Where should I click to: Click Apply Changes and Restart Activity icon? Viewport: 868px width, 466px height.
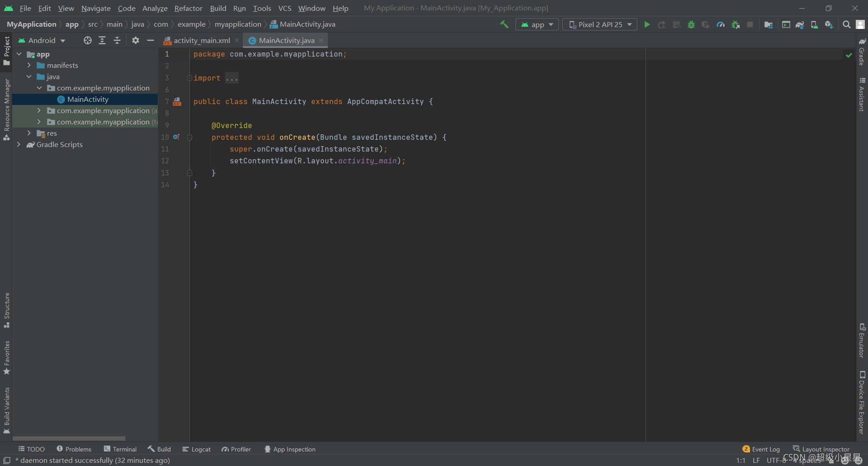click(x=662, y=24)
